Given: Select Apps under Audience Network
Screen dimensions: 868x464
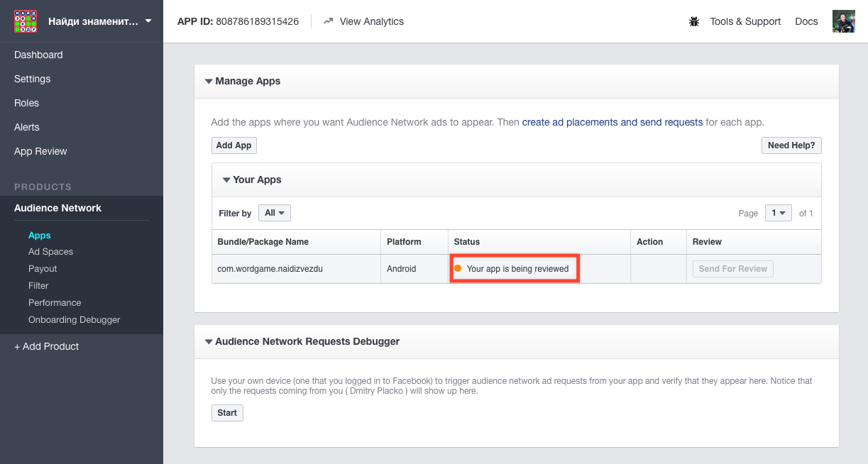Looking at the screenshot, I should (40, 235).
